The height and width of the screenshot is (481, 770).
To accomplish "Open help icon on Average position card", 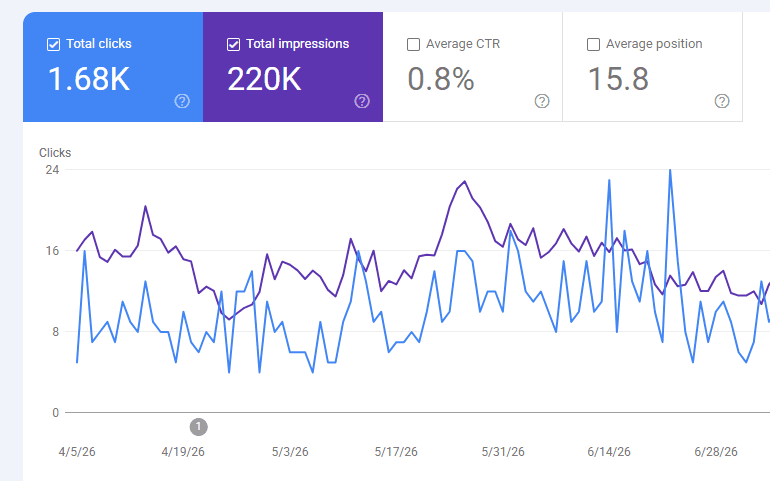I will tap(722, 101).
